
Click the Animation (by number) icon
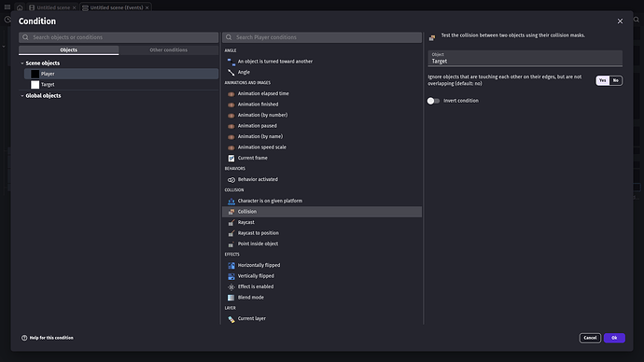231,116
